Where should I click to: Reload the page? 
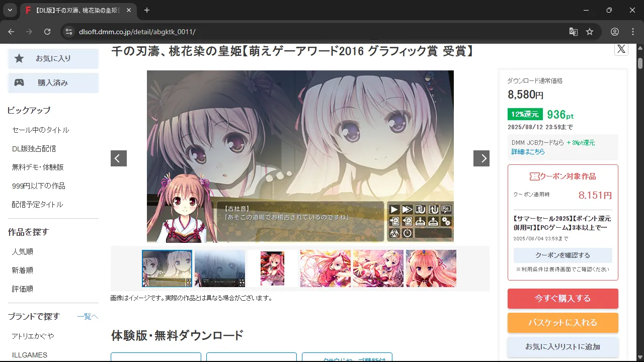click(x=47, y=32)
